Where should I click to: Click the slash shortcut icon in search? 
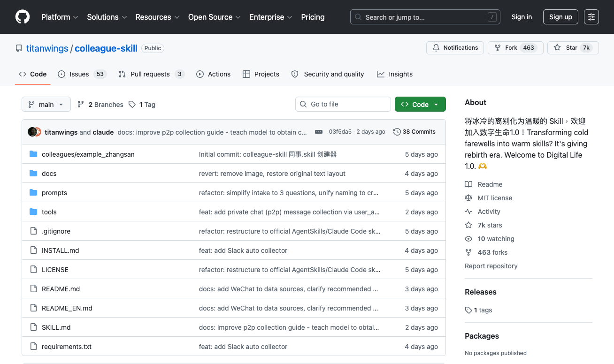[492, 17]
